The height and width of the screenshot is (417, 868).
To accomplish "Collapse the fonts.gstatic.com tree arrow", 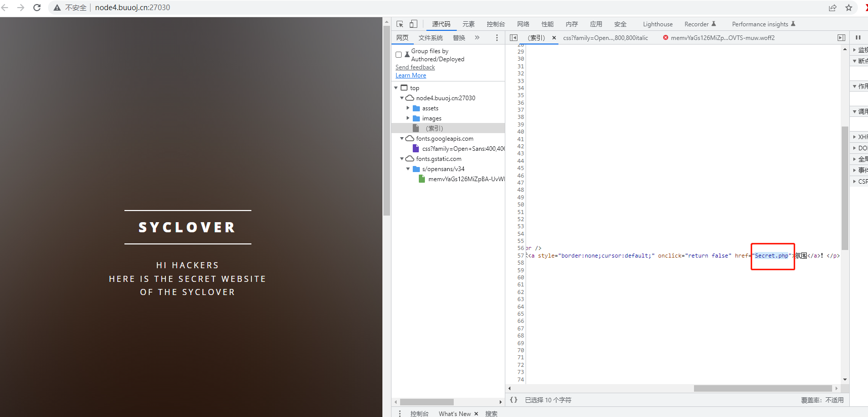I will coord(402,159).
